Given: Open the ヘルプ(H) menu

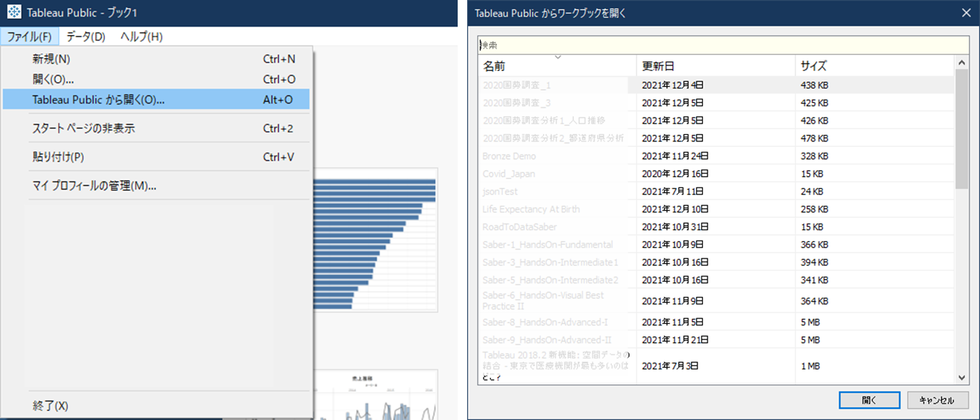Looking at the screenshot, I should [141, 37].
